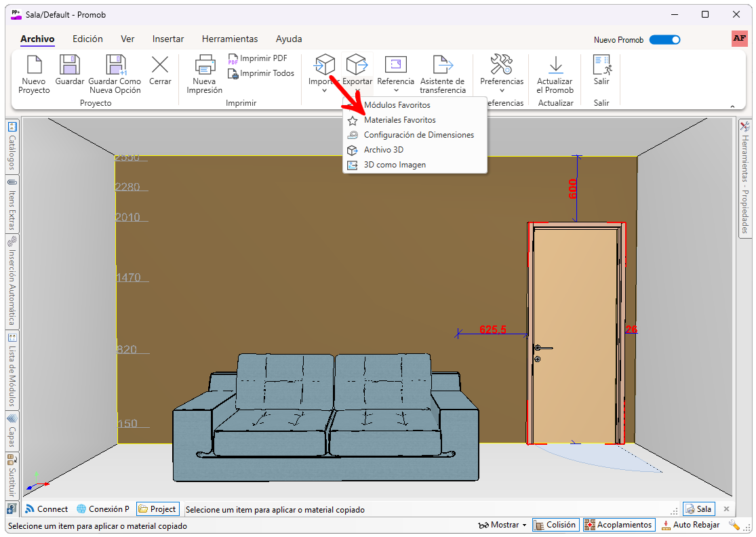Open Asistente de transferencia tool
The width and height of the screenshot is (756, 537).
click(442, 66)
